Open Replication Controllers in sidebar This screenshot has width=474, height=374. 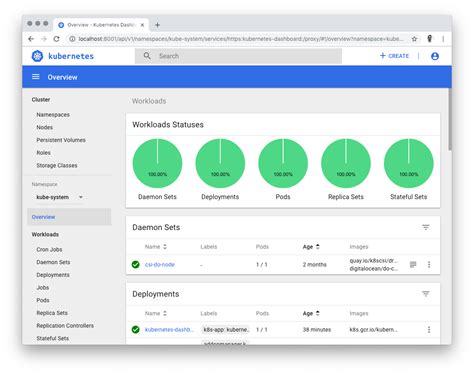[65, 326]
